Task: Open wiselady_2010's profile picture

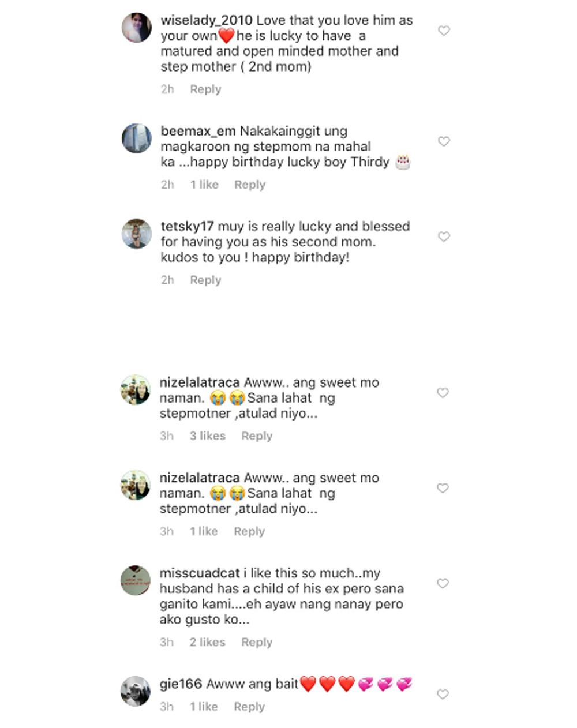Action: click(x=137, y=27)
